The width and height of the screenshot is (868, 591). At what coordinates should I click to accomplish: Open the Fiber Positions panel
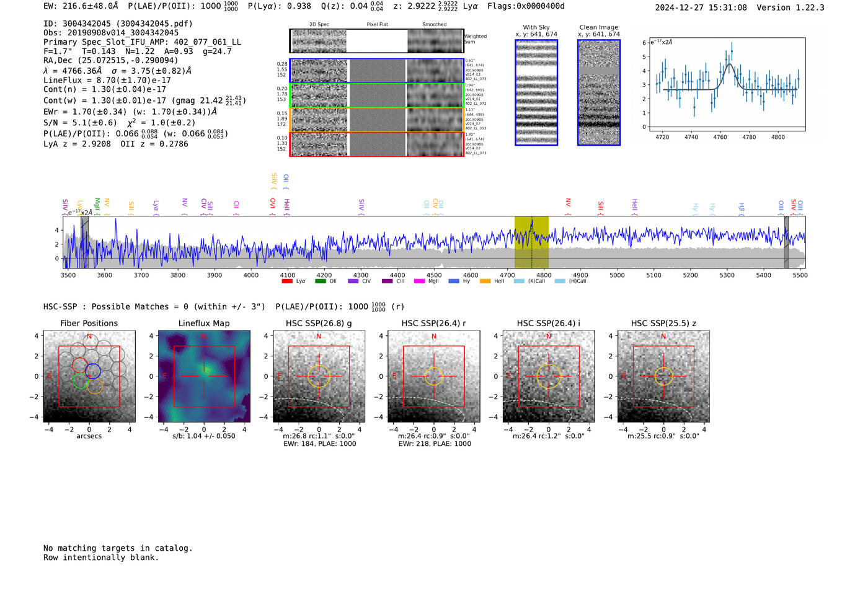(x=89, y=376)
